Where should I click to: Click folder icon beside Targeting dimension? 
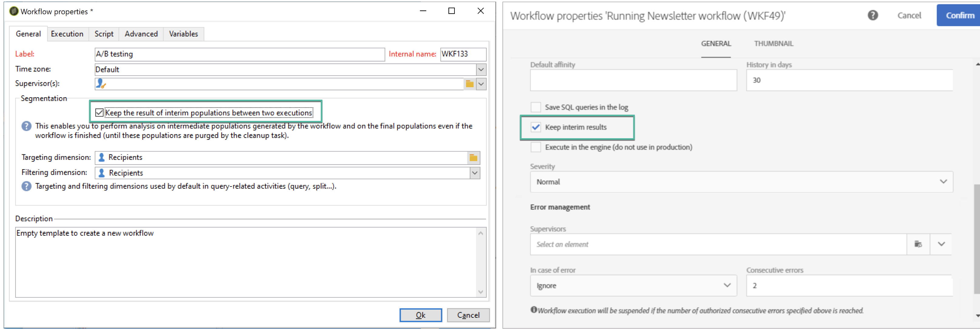[x=473, y=158]
